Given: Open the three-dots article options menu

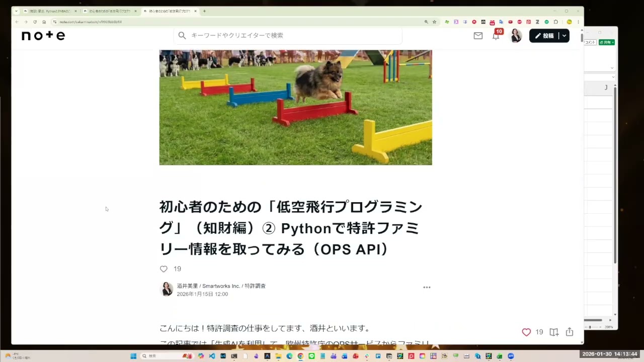Looking at the screenshot, I should (427, 288).
